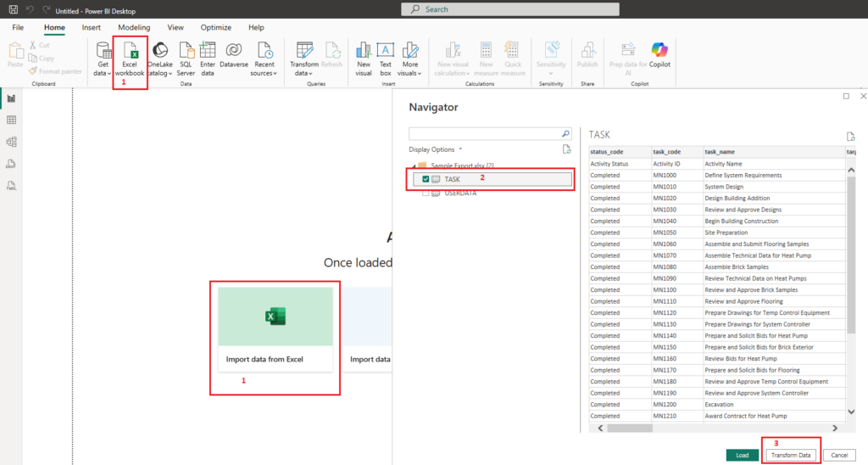Screen dimensions: 868x465
Task: Open the Help ribbon tab
Action: tap(256, 27)
